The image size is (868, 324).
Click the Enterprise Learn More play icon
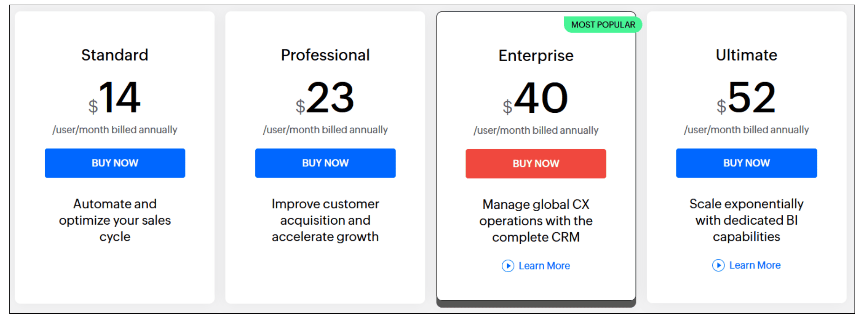(x=508, y=266)
